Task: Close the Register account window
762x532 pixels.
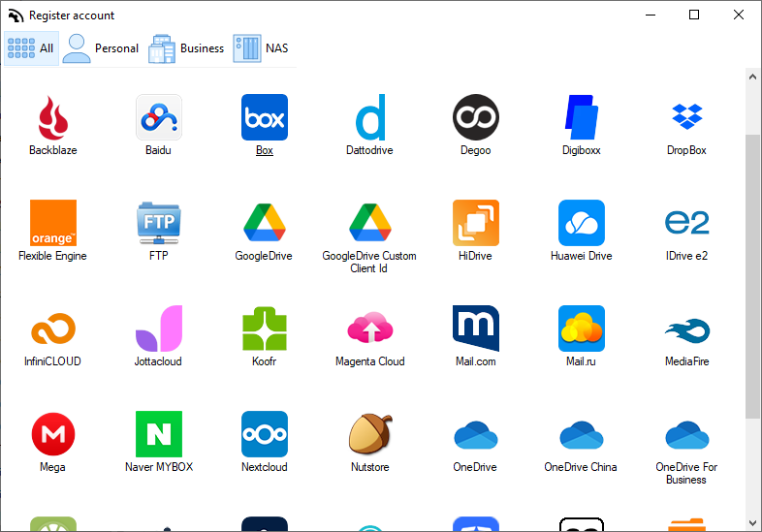Action: tap(739, 16)
